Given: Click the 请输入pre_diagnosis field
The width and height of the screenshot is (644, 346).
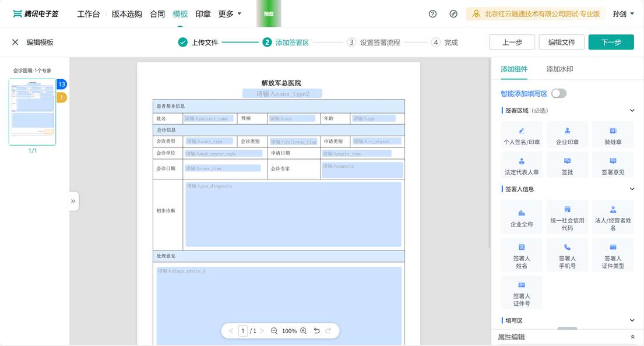Looking at the screenshot, I should click(x=293, y=214).
